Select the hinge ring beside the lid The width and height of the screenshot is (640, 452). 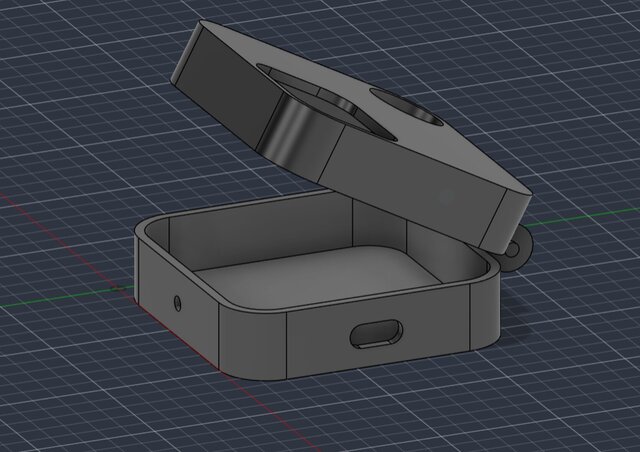pyautogui.click(x=516, y=249)
